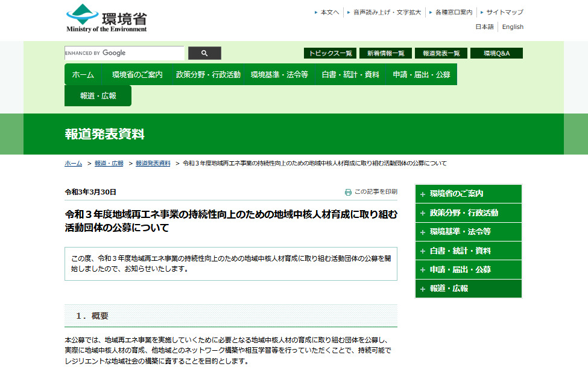The width and height of the screenshot is (588, 384).
Task: Open the 報道発表一覧 page
Action: (x=441, y=53)
